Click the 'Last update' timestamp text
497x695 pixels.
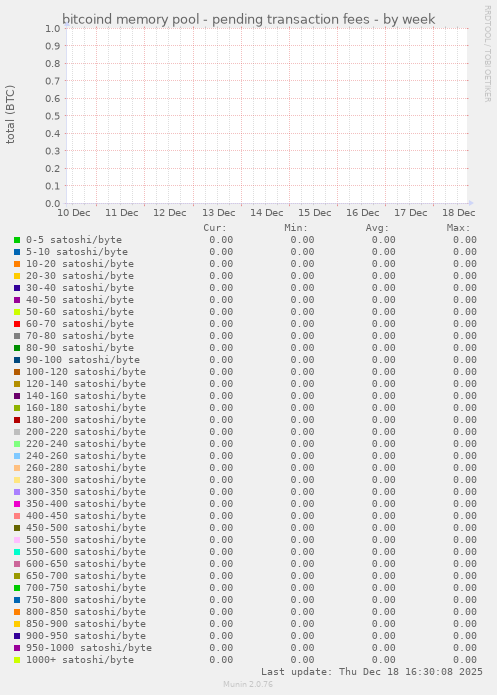coord(372,672)
